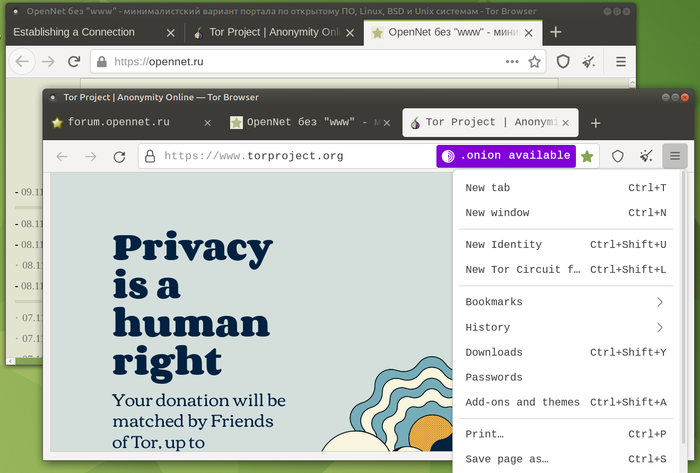Image resolution: width=700 pixels, height=473 pixels.
Task: Select Save page as… menu entry
Action: click(x=566, y=459)
